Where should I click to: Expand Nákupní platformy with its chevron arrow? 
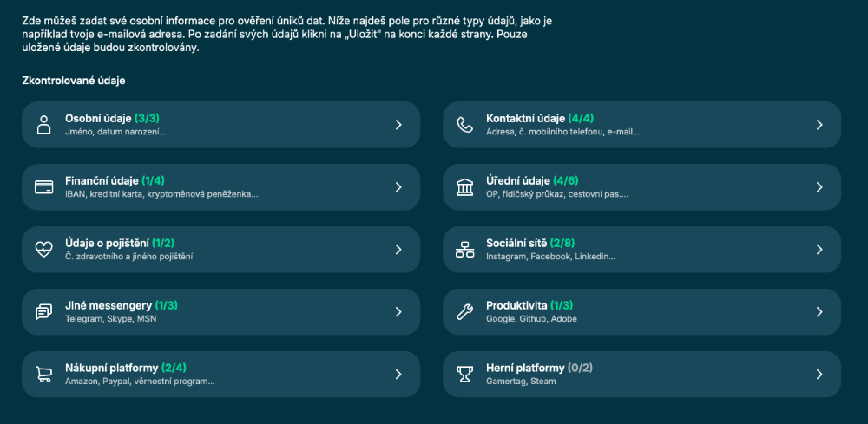(398, 375)
